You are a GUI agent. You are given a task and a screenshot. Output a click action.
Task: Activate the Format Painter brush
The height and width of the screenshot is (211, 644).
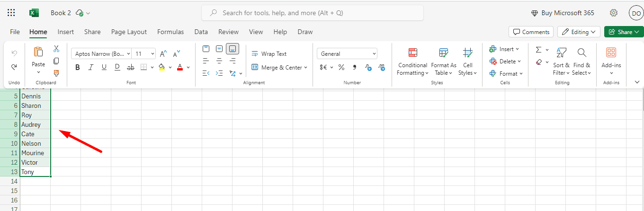click(56, 73)
